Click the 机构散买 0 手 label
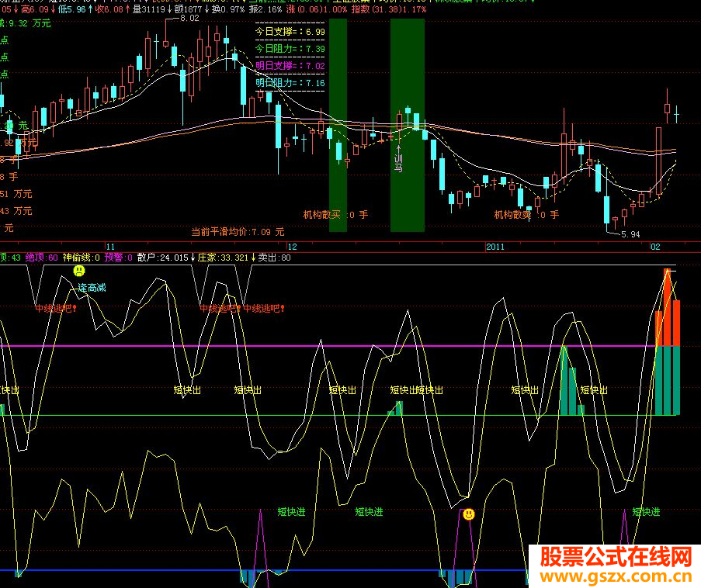 tap(335, 215)
